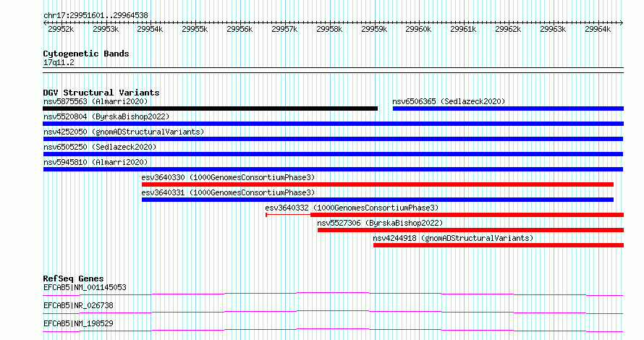Screen dimensions: 644x340
Task: Click the 29959k ruler tick label
Action: (374, 29)
